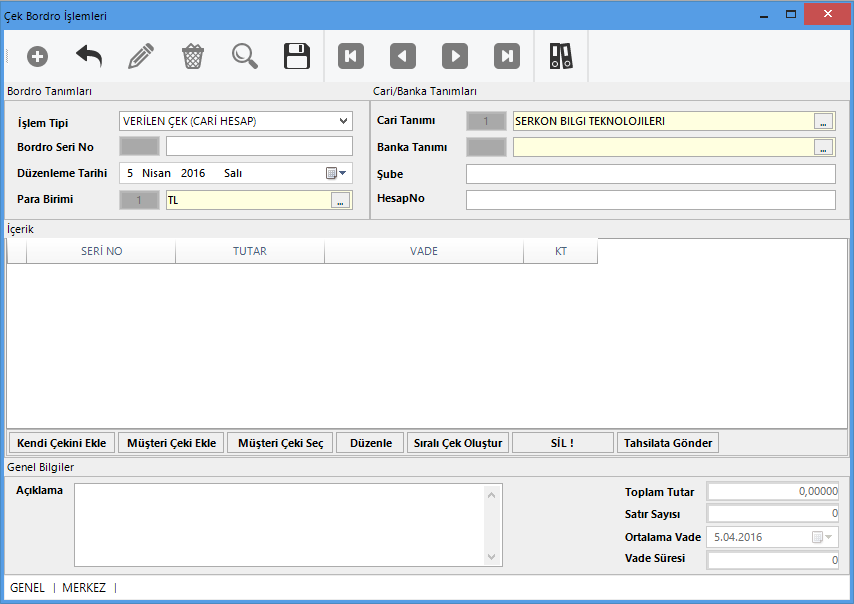Image resolution: width=854 pixels, height=604 pixels.
Task: Click the Şube input field
Action: [650, 174]
